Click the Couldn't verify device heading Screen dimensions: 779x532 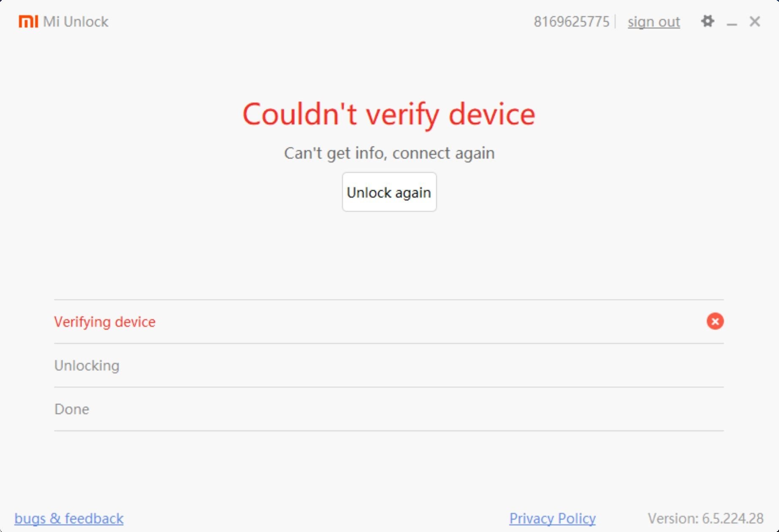[389, 114]
